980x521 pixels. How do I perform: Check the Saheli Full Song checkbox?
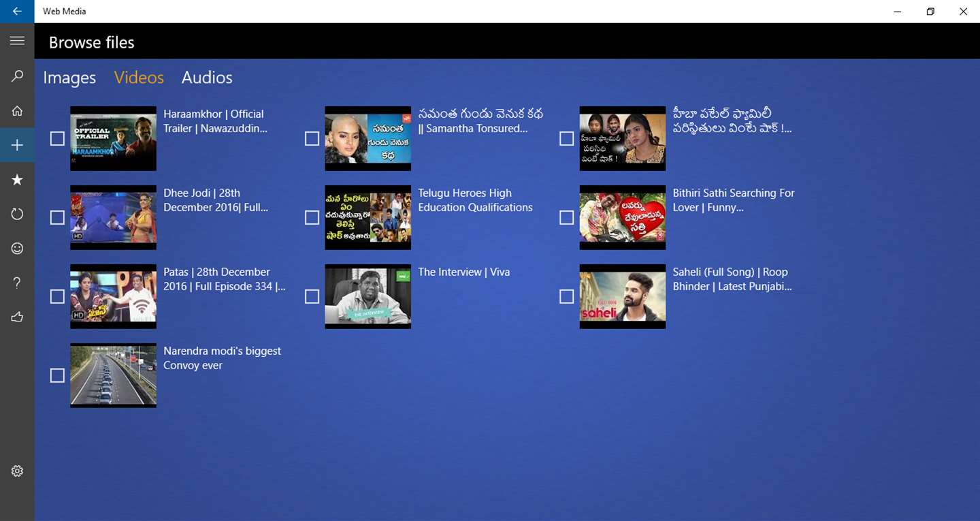[566, 296]
